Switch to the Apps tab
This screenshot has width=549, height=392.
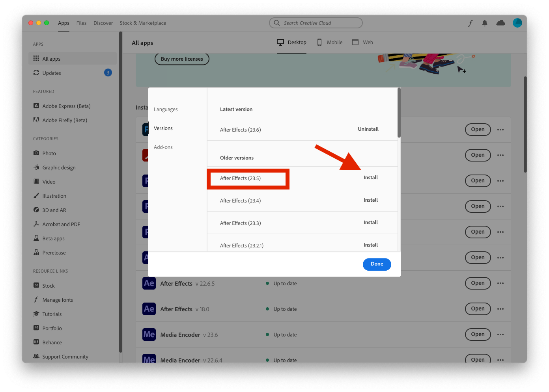[x=63, y=23]
